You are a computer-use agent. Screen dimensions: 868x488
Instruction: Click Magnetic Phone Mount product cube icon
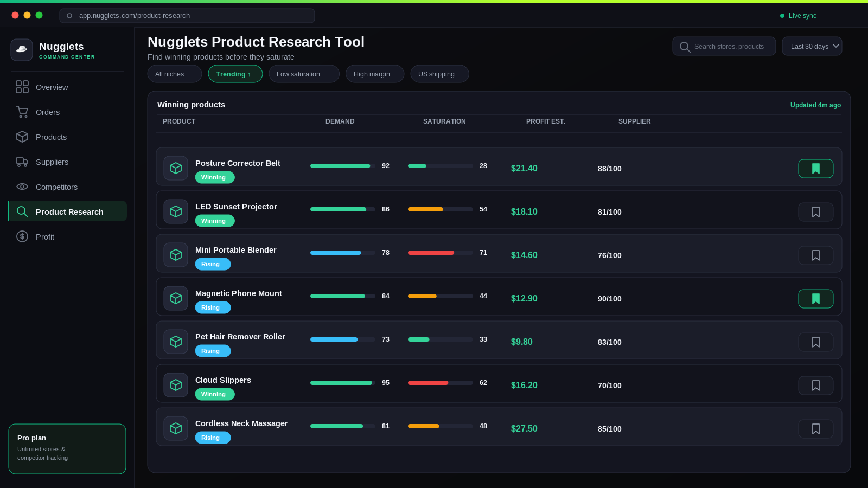click(176, 298)
